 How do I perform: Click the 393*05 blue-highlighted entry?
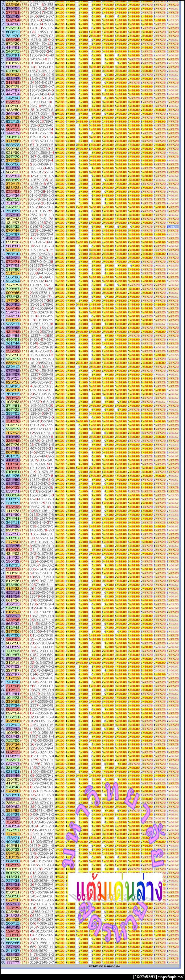pos(12,413)
